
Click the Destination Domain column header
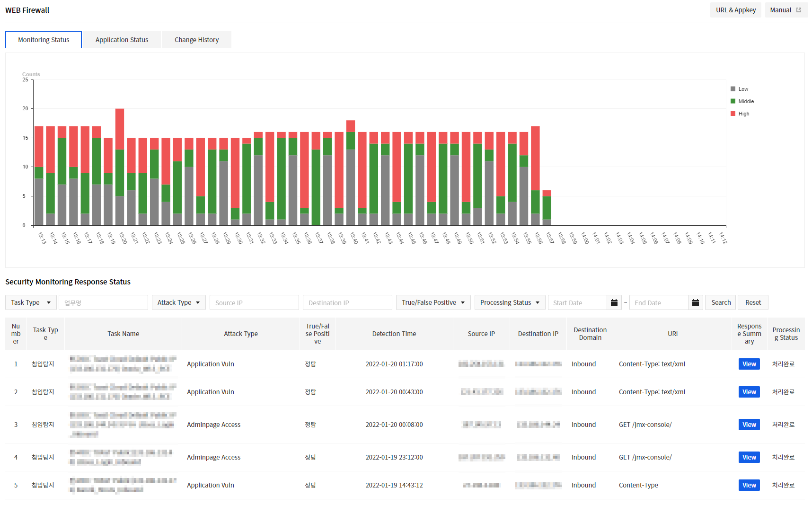click(590, 334)
